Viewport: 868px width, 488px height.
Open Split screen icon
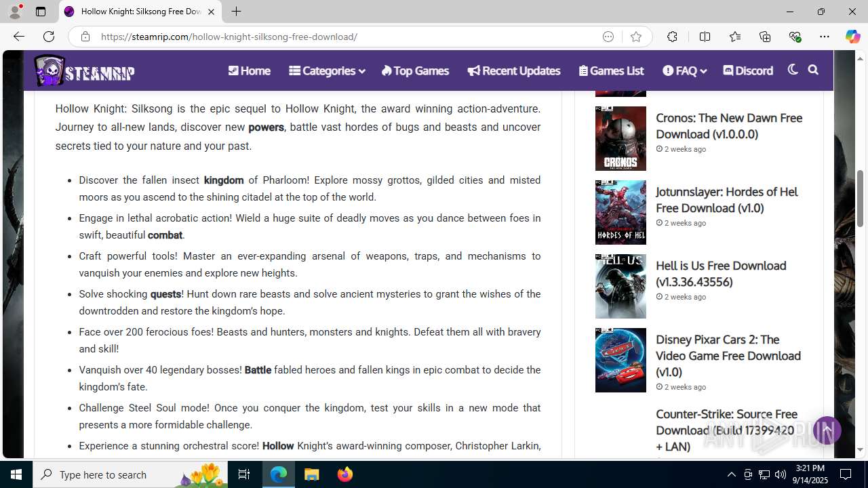[x=705, y=37]
